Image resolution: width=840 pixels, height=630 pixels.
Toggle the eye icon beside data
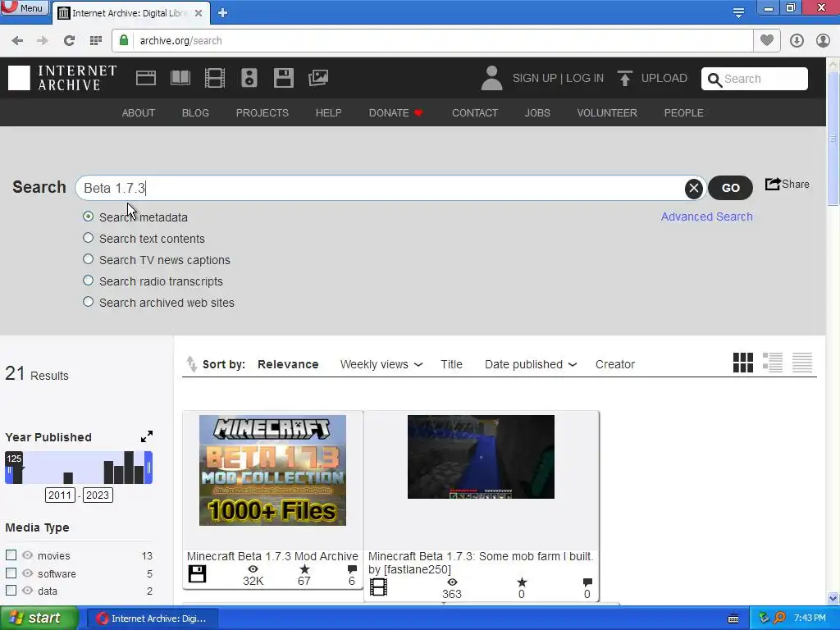tap(27, 590)
